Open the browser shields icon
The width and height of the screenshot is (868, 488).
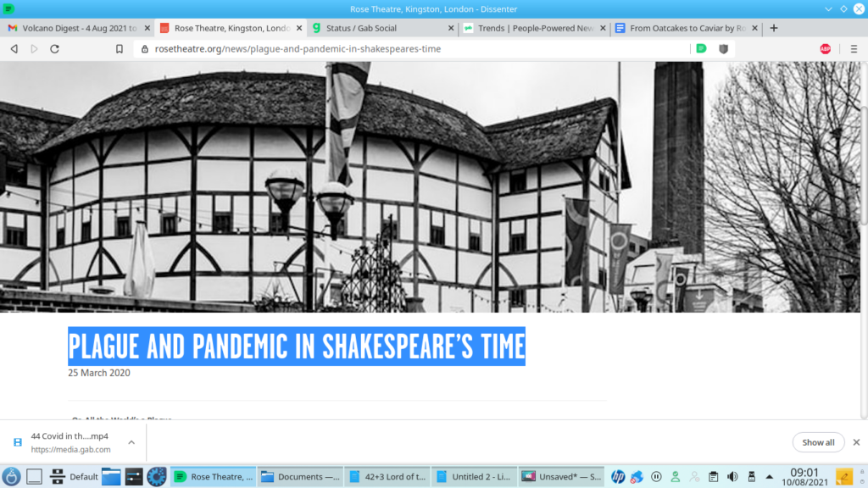click(x=724, y=48)
